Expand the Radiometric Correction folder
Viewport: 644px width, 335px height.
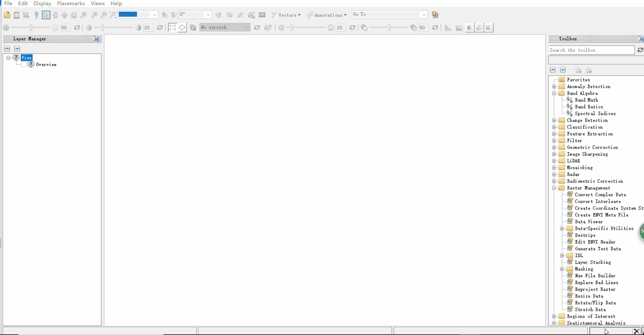(x=554, y=181)
